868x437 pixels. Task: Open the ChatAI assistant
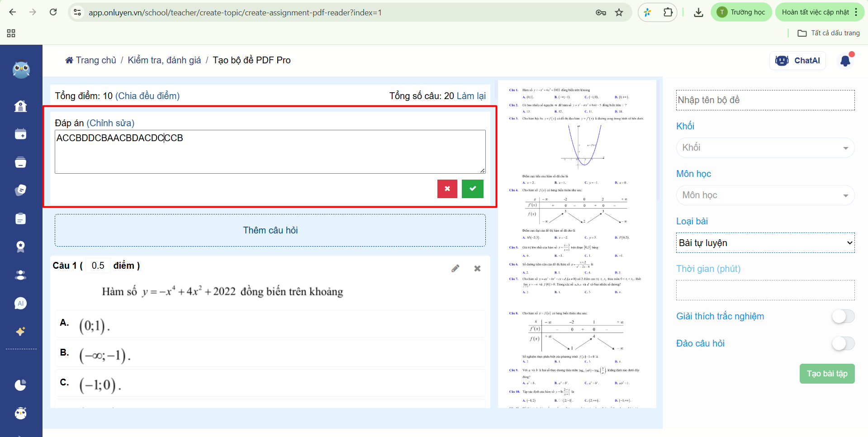(797, 61)
